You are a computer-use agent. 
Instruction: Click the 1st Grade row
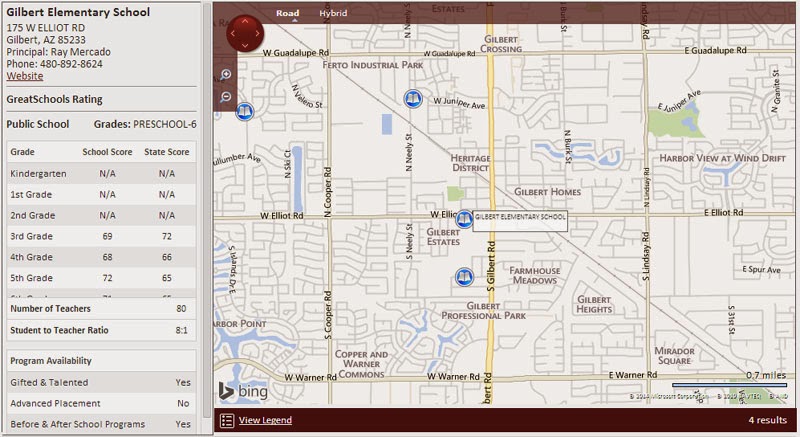click(102, 194)
